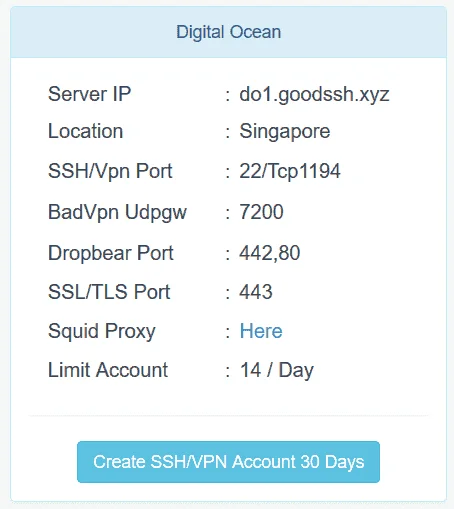Click the Singapore location value
The image size is (454, 509).
(285, 131)
